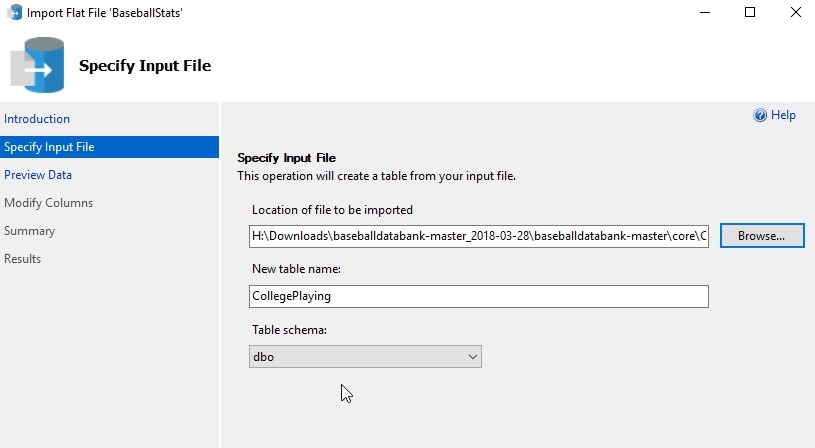
Task: Click the 'Location of file to be imported' label
Action: [x=332, y=210]
